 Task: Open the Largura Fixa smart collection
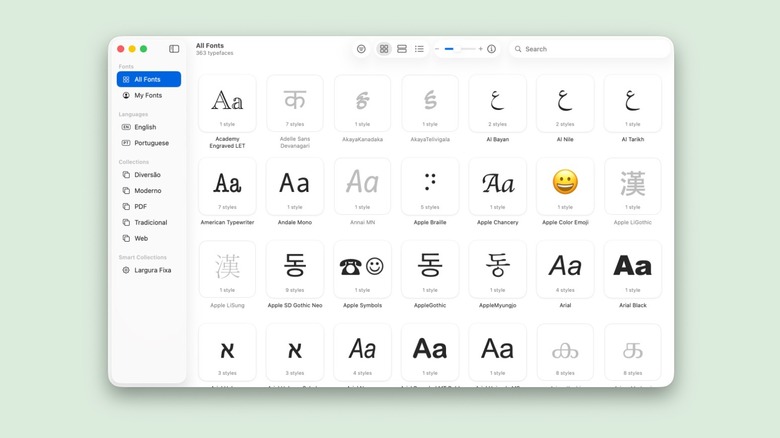click(149, 270)
